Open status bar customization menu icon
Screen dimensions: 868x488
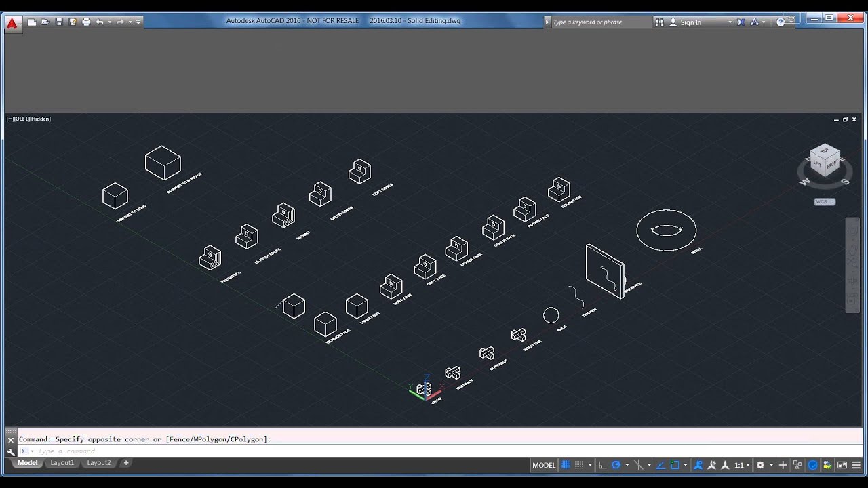tap(856, 465)
